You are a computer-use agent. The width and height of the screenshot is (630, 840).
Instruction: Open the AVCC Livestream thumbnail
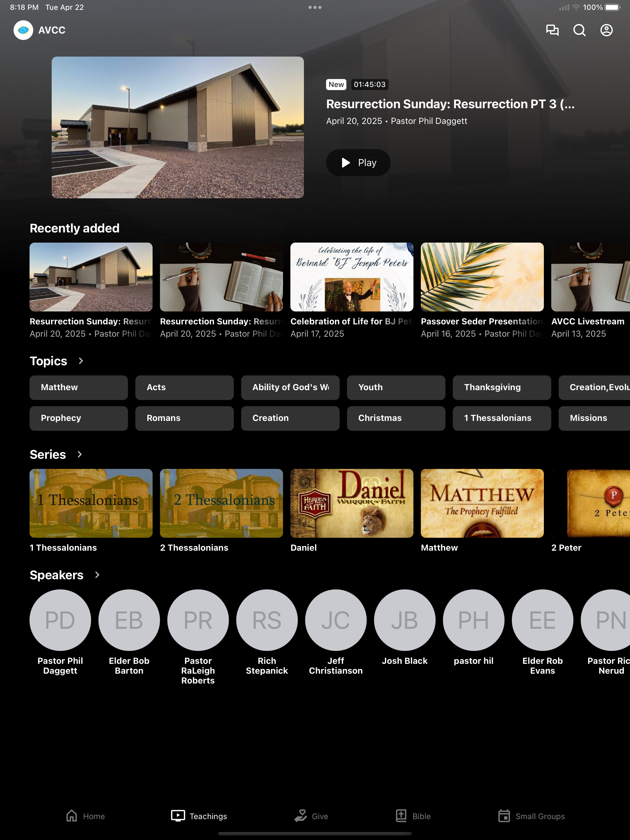pos(591,277)
